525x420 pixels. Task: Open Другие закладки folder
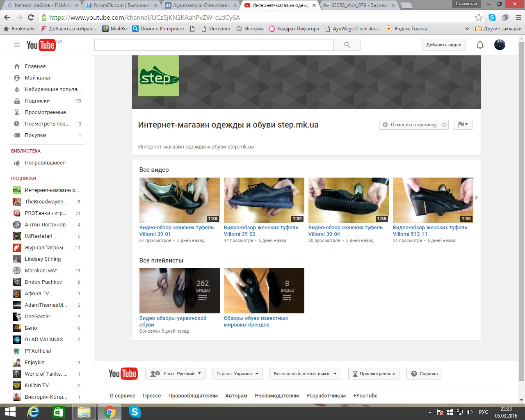(x=498, y=29)
